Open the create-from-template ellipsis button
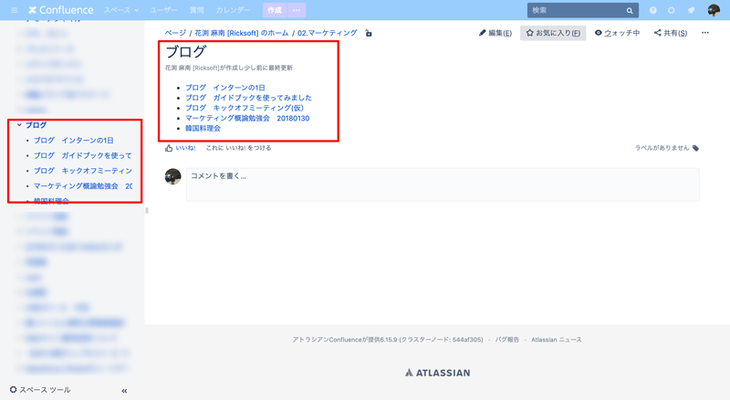This screenshot has height=400, width=730. (x=297, y=10)
